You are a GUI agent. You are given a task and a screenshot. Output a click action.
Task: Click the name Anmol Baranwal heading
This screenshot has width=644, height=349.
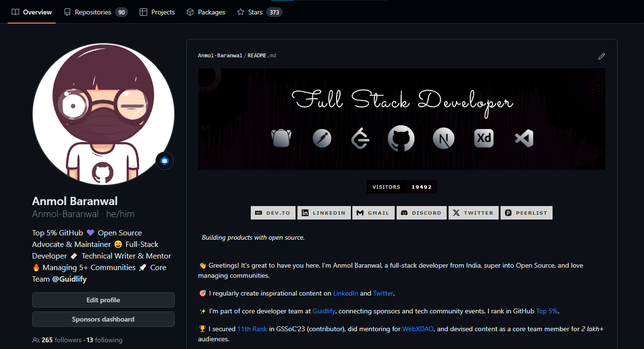pos(75,201)
